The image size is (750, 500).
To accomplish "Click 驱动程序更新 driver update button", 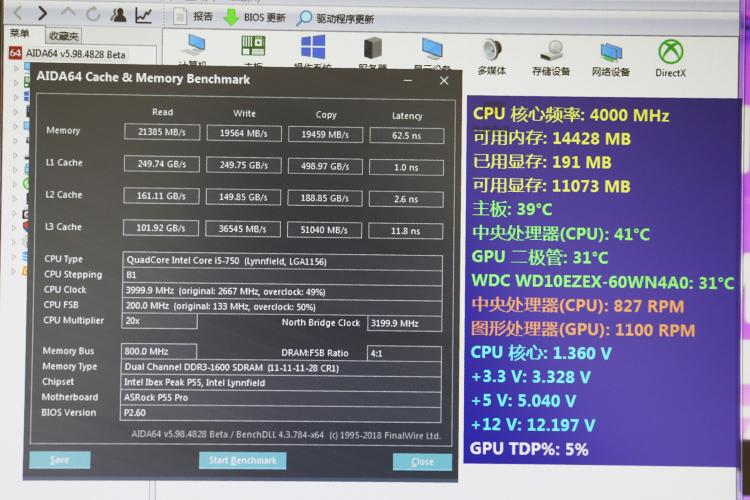I will [335, 19].
